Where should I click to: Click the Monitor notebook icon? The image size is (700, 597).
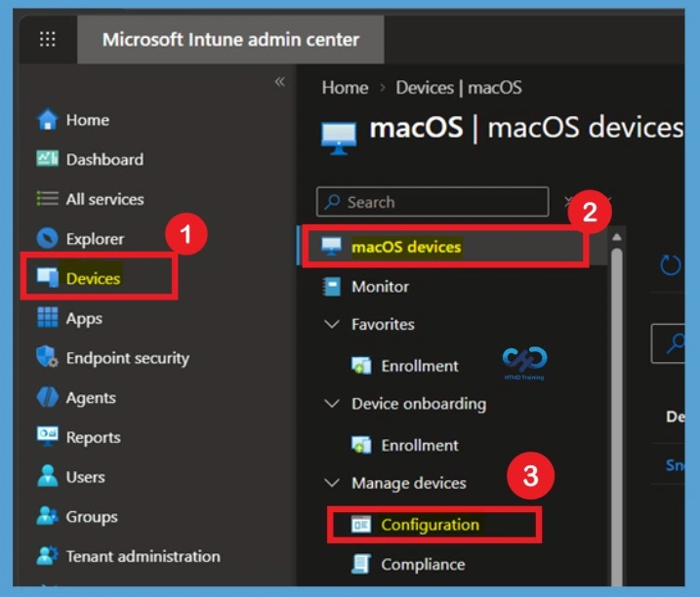coord(331,287)
